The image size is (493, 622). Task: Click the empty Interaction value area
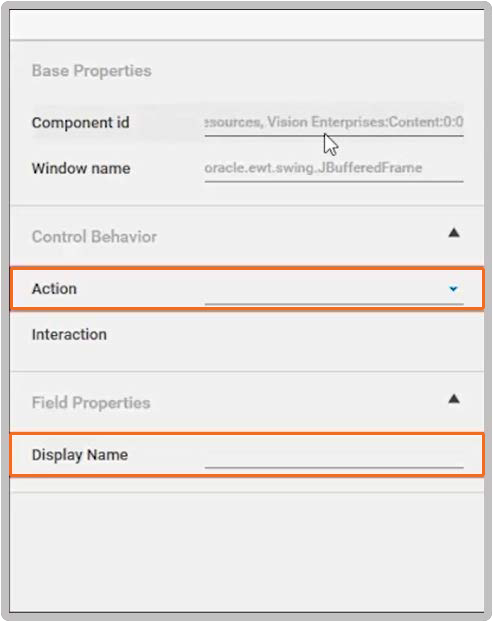[334, 335]
